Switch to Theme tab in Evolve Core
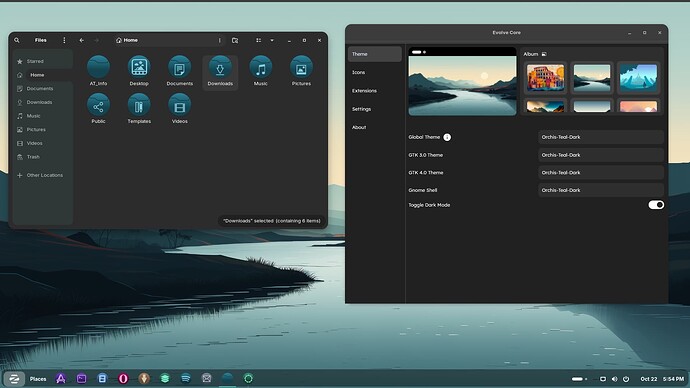The width and height of the screenshot is (690, 388). point(374,54)
